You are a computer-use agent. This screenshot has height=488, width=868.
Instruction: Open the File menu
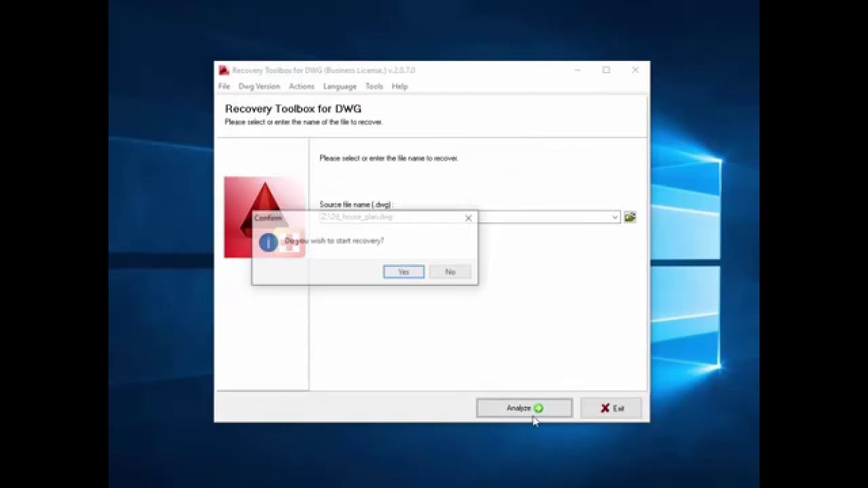(224, 87)
